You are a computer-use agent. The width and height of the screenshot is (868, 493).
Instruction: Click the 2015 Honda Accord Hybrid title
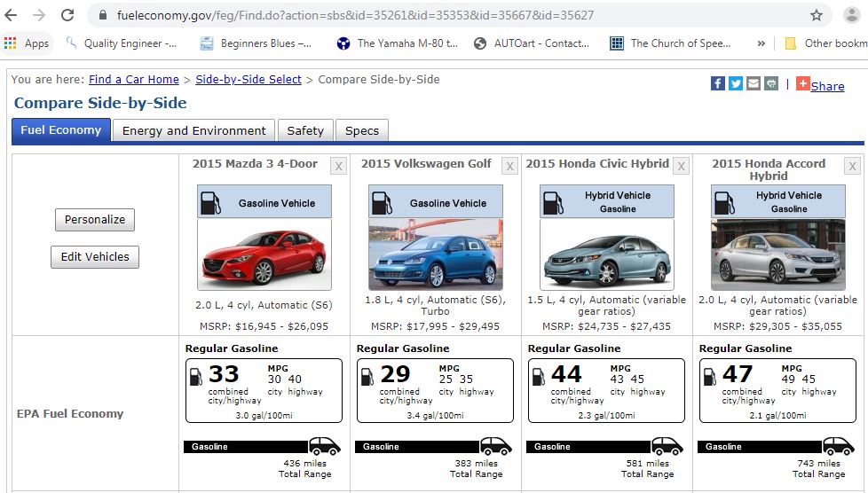[x=769, y=170]
